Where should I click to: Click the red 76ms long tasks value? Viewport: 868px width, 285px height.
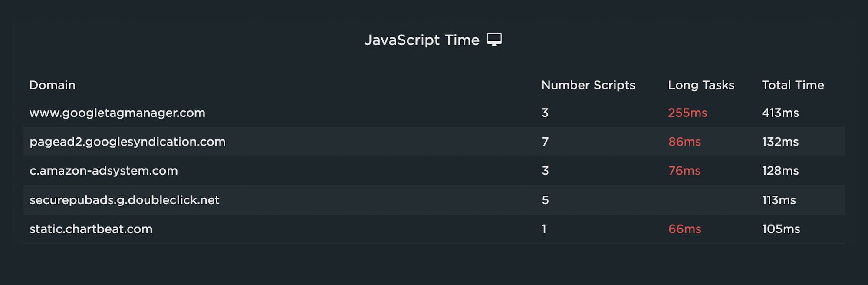coord(684,171)
